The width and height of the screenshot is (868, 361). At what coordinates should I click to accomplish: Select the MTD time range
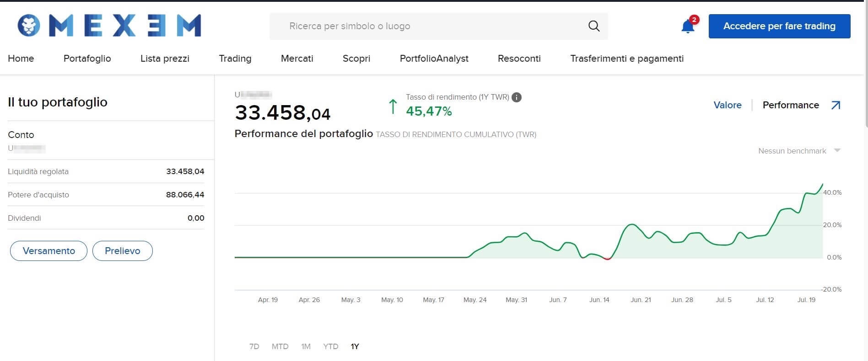click(280, 346)
